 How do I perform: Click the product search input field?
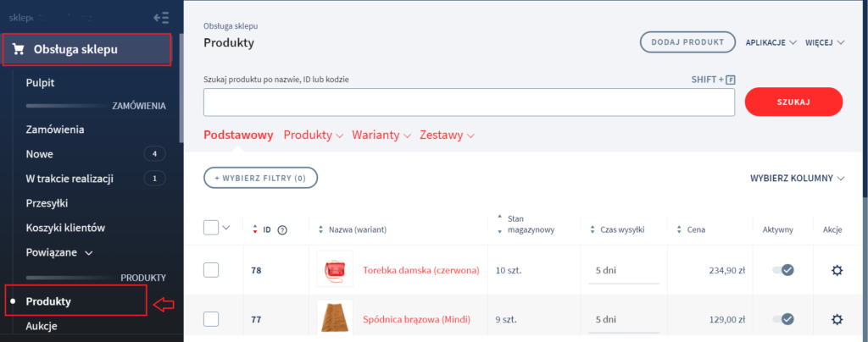(469, 102)
